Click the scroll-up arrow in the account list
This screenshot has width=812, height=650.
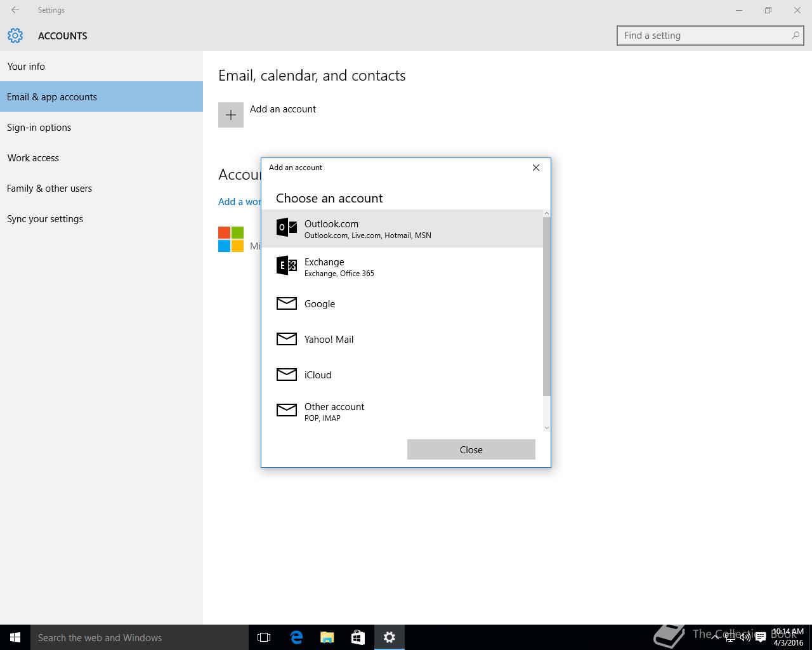pos(547,213)
